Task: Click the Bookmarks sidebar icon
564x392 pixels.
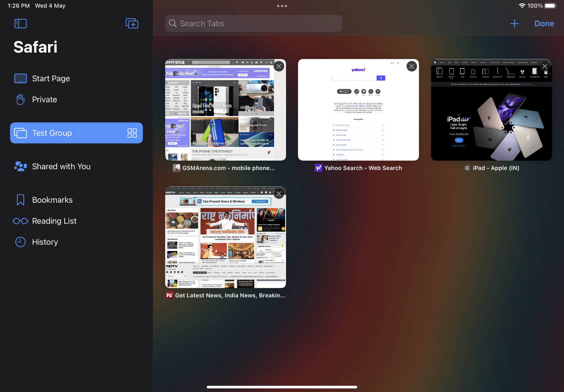Action: coord(21,200)
